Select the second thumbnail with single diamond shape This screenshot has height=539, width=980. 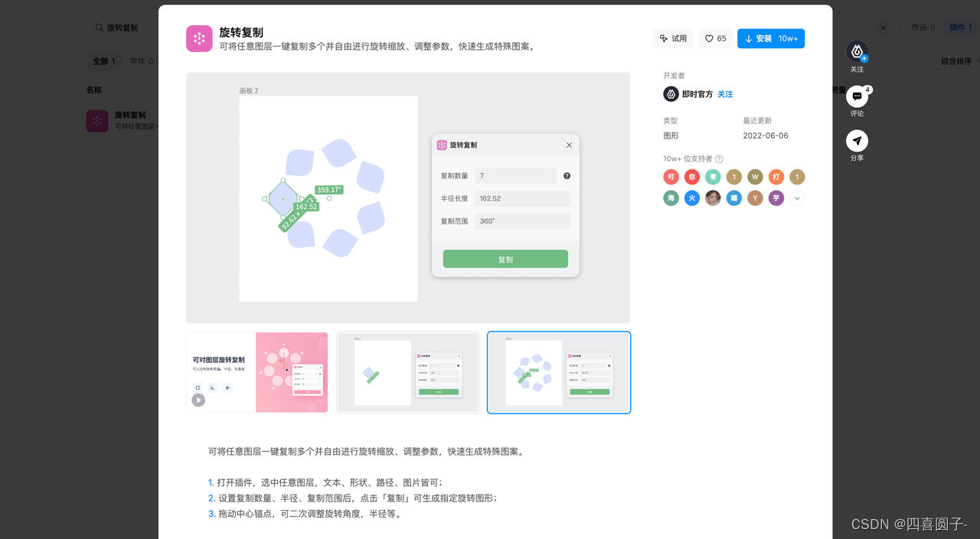coord(408,372)
